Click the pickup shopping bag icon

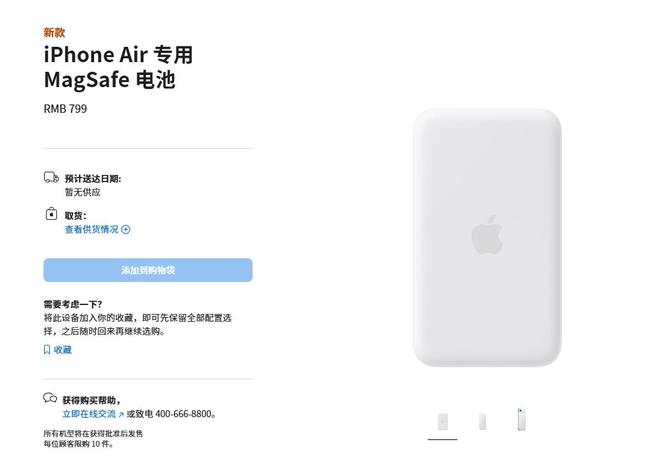tap(51, 214)
